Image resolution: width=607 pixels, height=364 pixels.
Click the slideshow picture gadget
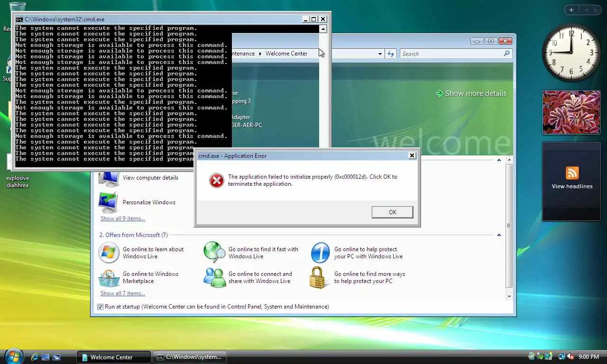(571, 112)
